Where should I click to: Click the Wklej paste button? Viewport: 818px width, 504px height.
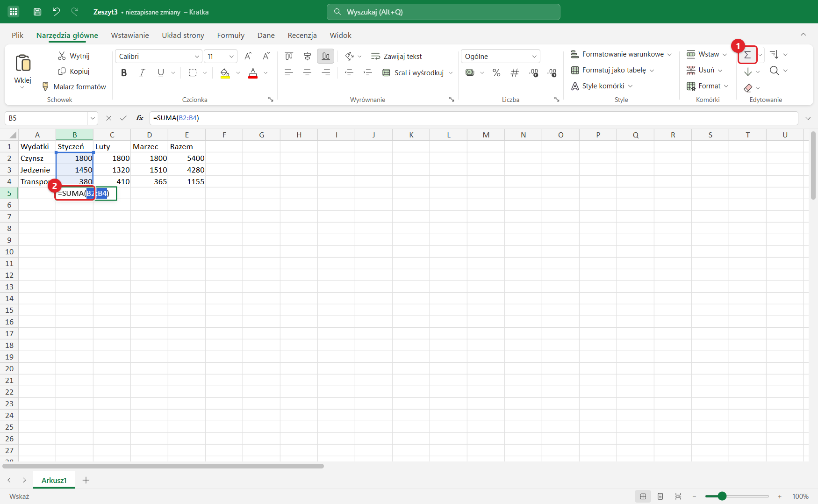(22, 71)
